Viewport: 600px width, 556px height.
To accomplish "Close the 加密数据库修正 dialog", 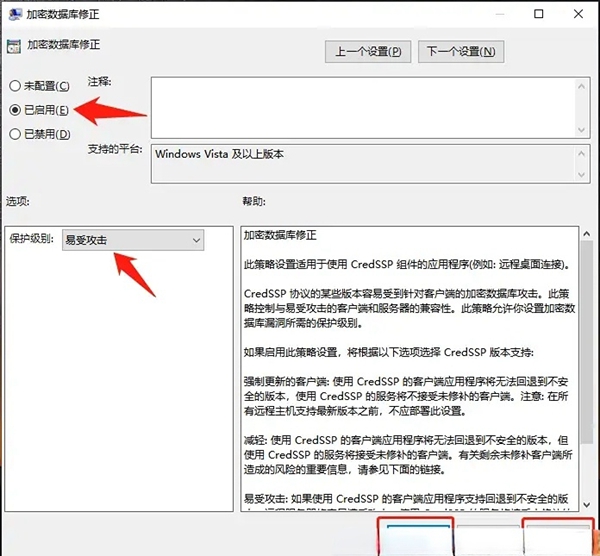I will [x=578, y=14].
